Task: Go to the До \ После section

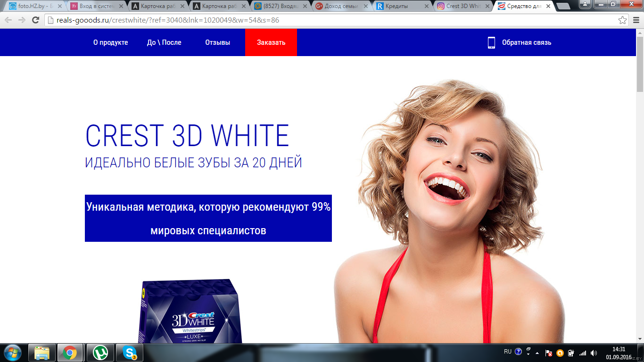Action: [x=164, y=42]
